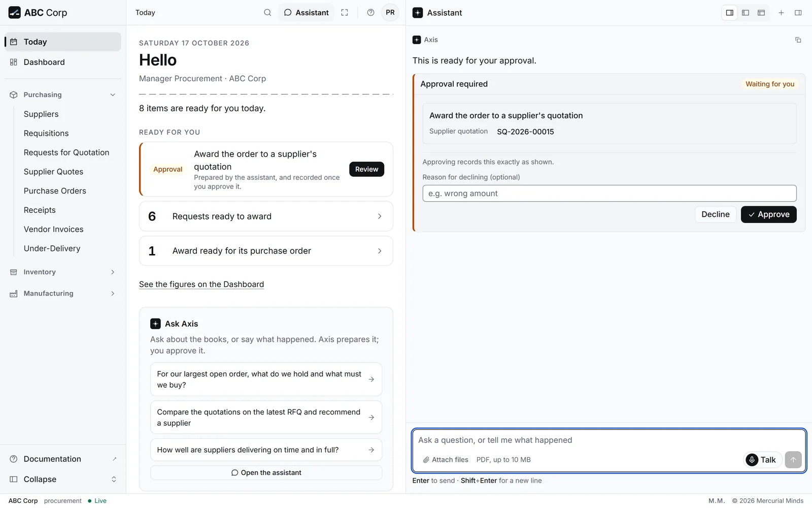Screen dimensions: 812x508
Task: Open fullscreen expand icon in top bar
Action: (x=345, y=13)
